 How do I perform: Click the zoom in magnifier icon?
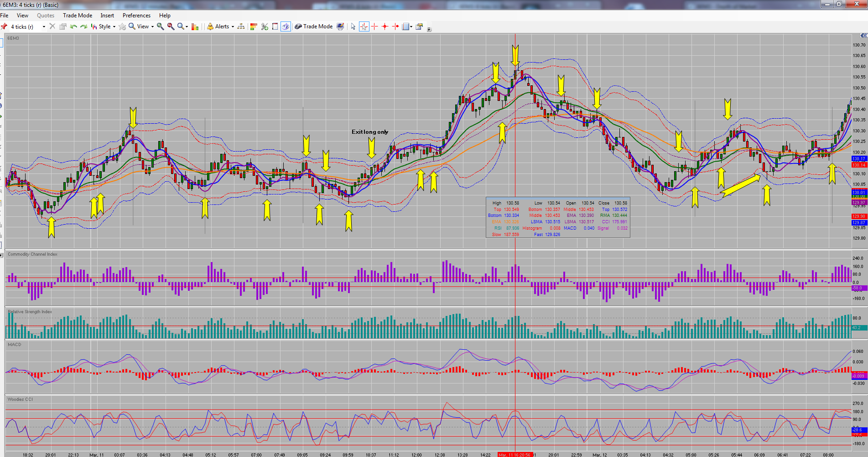(x=161, y=26)
